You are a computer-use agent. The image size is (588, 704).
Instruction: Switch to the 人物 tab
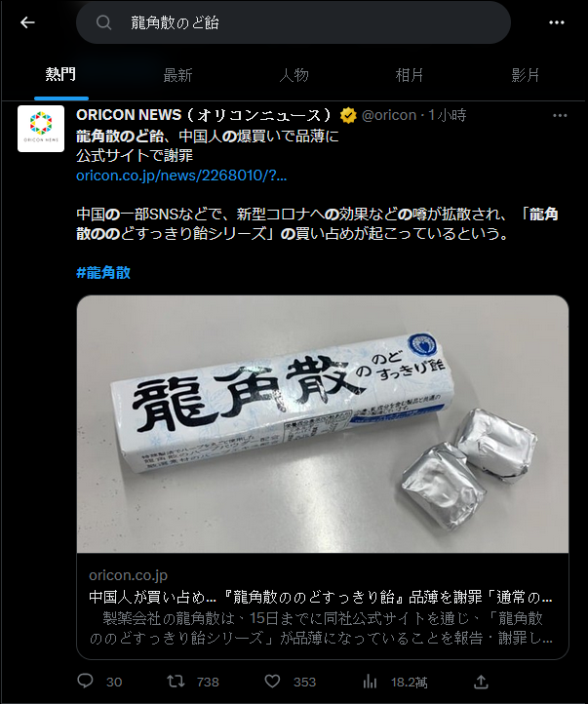pyautogui.click(x=294, y=75)
